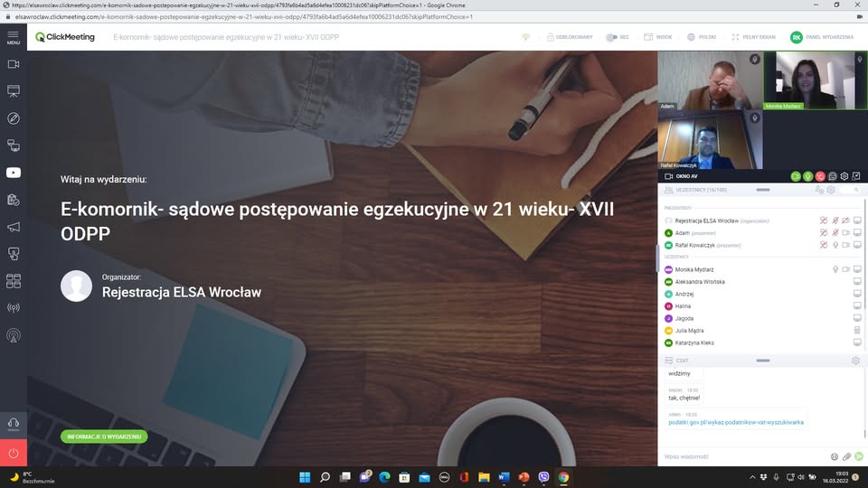Screen dimensions: 868x488
Task: Open the POLSKI language selector
Action: [x=702, y=37]
